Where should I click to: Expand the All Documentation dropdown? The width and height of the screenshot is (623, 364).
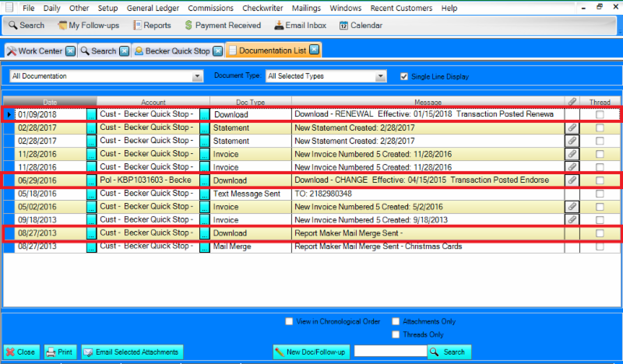(198, 76)
